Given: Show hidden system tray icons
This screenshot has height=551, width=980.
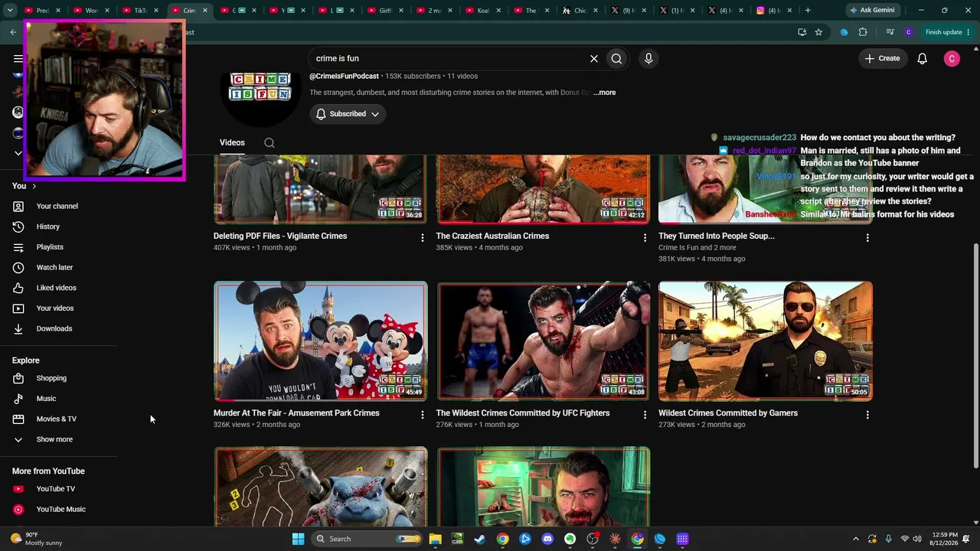Looking at the screenshot, I should (856, 539).
